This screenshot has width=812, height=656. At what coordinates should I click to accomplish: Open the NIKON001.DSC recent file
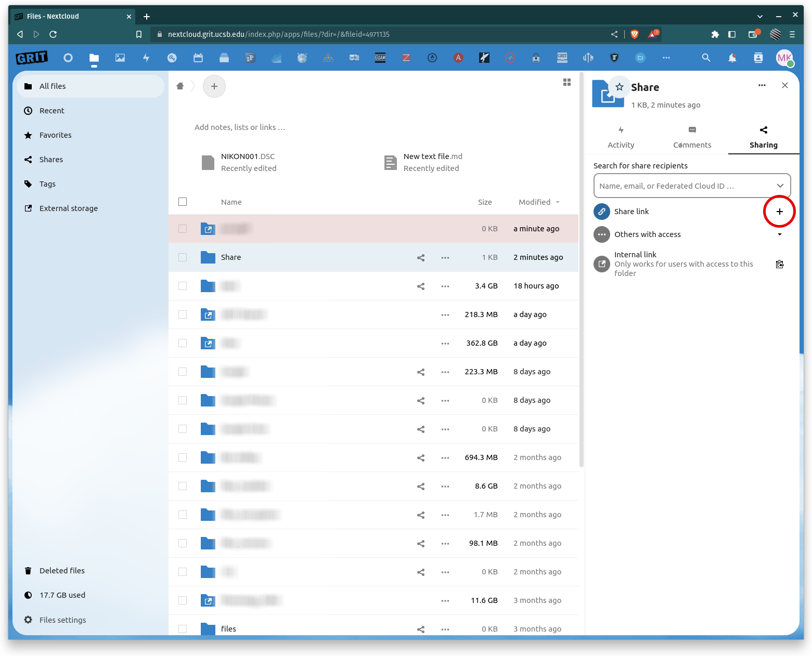[x=239, y=162]
